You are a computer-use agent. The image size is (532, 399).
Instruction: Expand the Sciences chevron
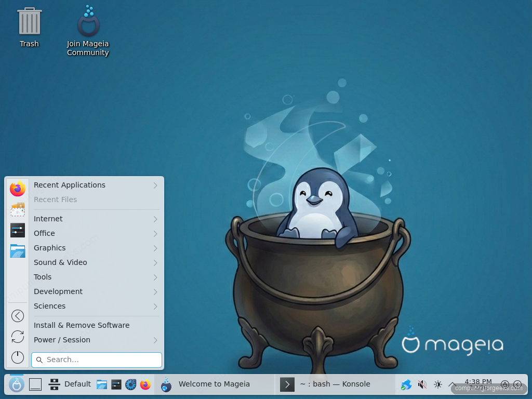[x=155, y=307]
